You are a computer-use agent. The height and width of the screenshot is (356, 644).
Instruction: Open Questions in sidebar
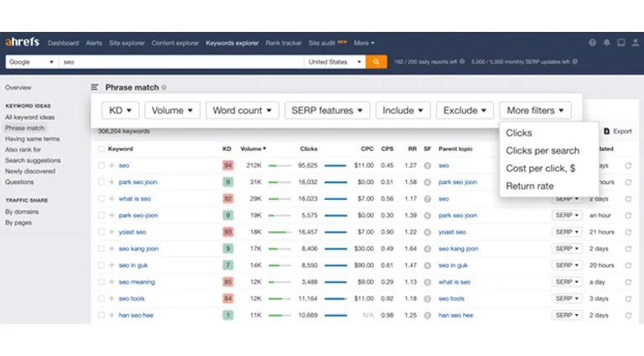click(x=19, y=181)
